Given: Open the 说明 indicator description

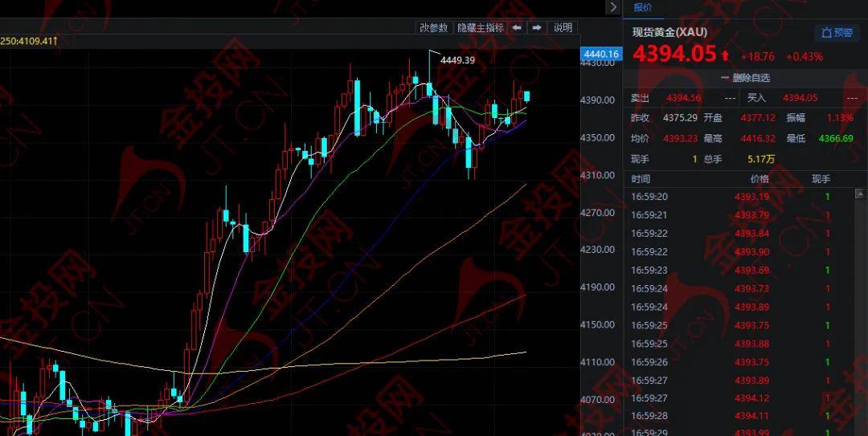Looking at the screenshot, I should click(563, 27).
